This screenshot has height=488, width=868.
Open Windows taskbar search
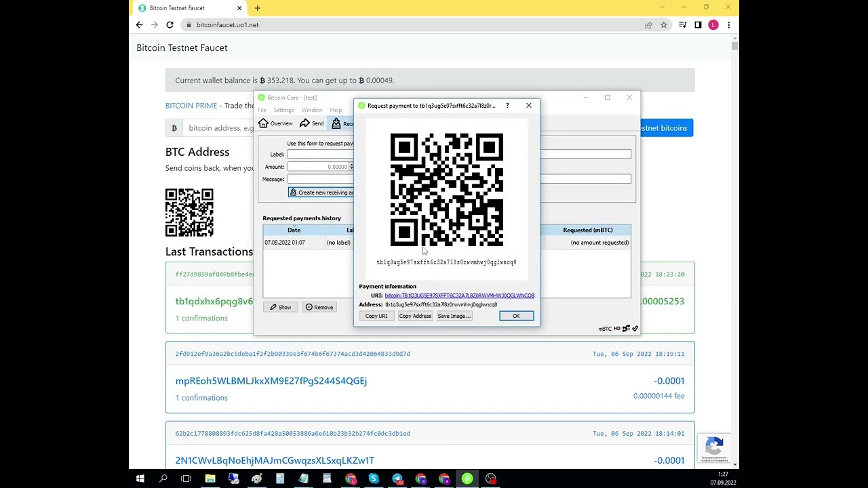pos(163,479)
